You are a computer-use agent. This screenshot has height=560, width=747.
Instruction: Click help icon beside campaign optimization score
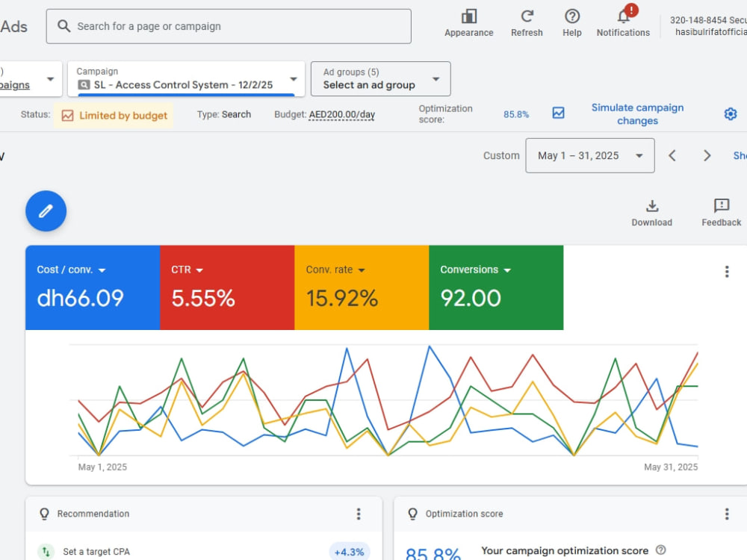(x=660, y=550)
